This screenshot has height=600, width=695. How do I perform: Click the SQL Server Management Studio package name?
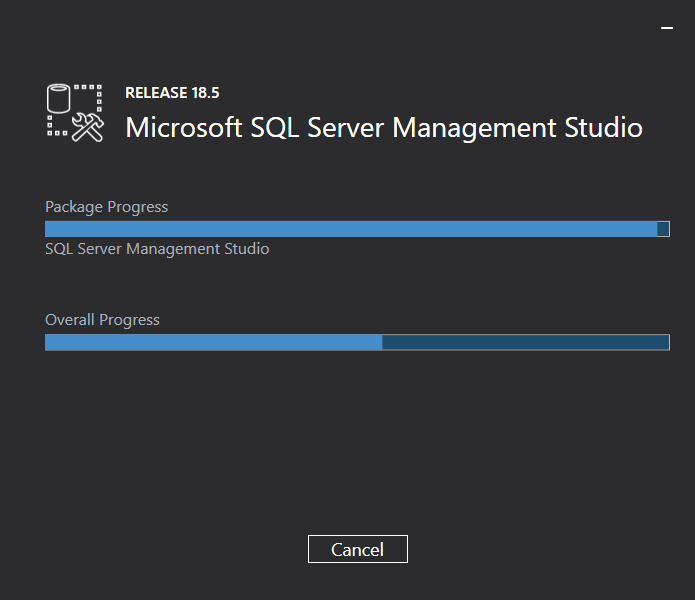tap(157, 249)
